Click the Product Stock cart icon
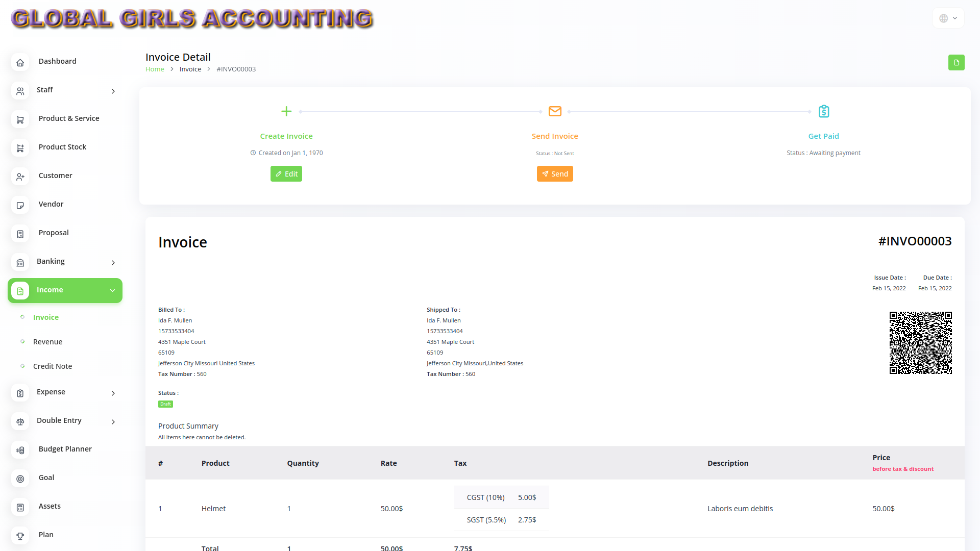This screenshot has height=551, width=980. [20, 148]
